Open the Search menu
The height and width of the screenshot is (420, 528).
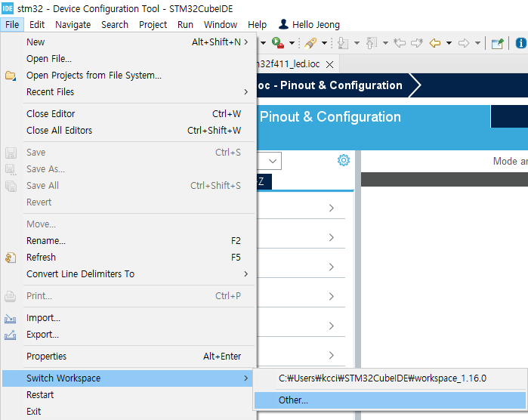tap(115, 25)
